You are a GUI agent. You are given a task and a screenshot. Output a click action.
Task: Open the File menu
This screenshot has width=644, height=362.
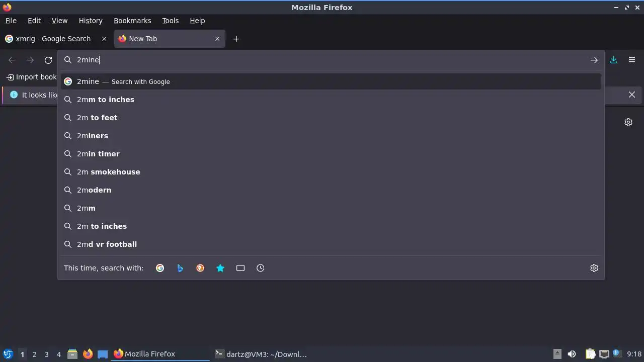tap(11, 21)
